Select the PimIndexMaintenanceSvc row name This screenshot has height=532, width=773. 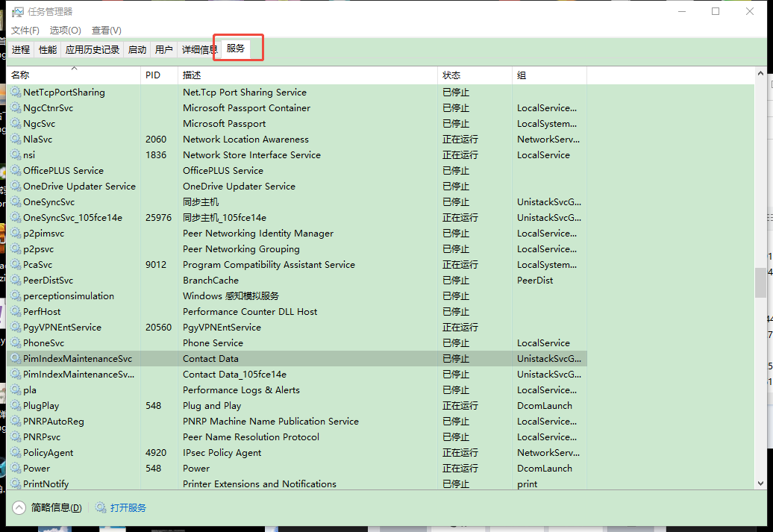click(x=78, y=358)
